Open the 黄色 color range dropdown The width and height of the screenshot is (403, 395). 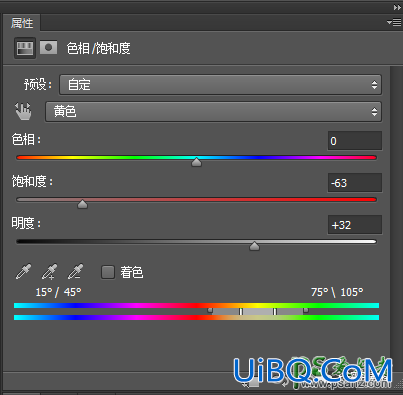click(x=213, y=112)
